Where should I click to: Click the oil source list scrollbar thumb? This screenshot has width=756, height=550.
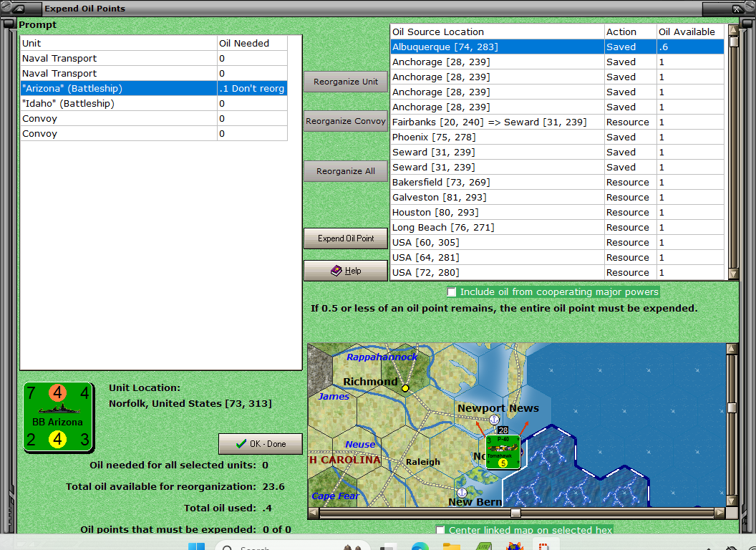coord(733,42)
